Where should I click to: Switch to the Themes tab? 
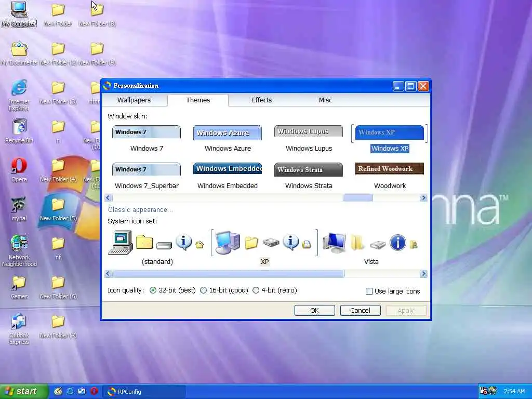coord(198,100)
